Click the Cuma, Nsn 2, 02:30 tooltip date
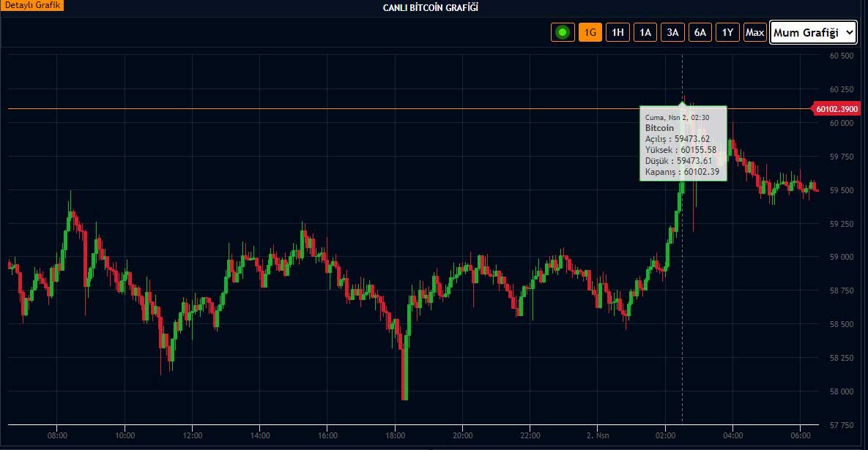Screen dimensions: 868x450 [677, 117]
